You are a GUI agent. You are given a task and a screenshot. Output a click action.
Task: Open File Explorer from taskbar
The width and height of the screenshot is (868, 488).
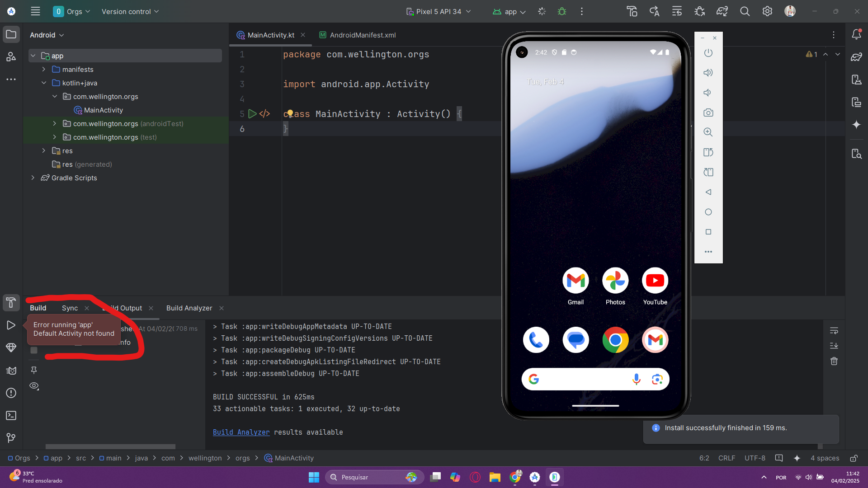coord(495,477)
